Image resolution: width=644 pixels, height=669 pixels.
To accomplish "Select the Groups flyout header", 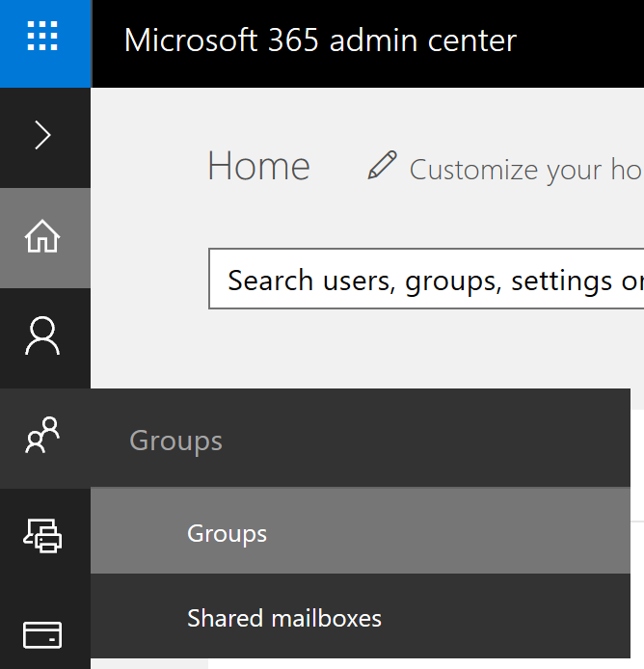I will (361, 439).
